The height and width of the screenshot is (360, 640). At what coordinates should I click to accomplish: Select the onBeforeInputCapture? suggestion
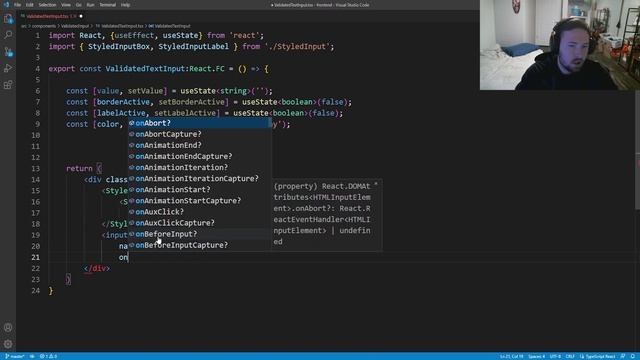tap(200, 245)
